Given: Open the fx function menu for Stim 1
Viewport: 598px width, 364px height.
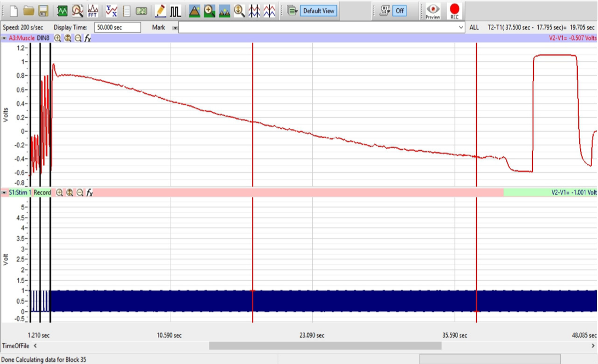Looking at the screenshot, I should [x=89, y=192].
